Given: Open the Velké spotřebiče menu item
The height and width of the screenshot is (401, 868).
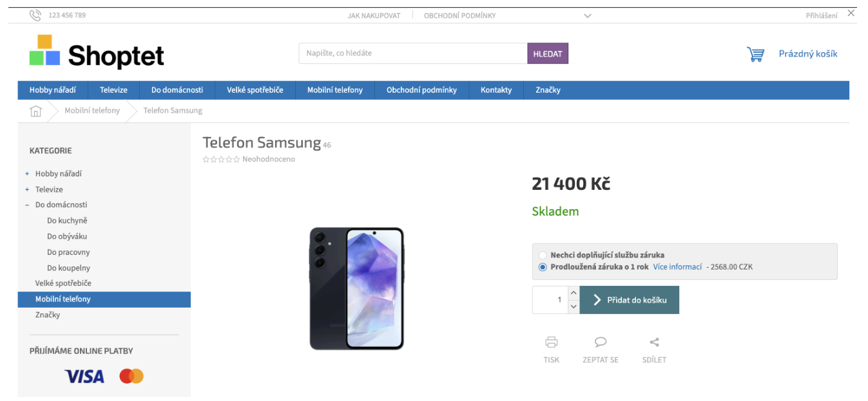Looking at the screenshot, I should click(x=255, y=90).
